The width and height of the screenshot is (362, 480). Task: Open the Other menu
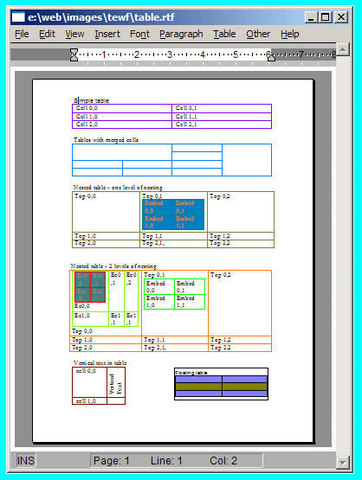258,34
